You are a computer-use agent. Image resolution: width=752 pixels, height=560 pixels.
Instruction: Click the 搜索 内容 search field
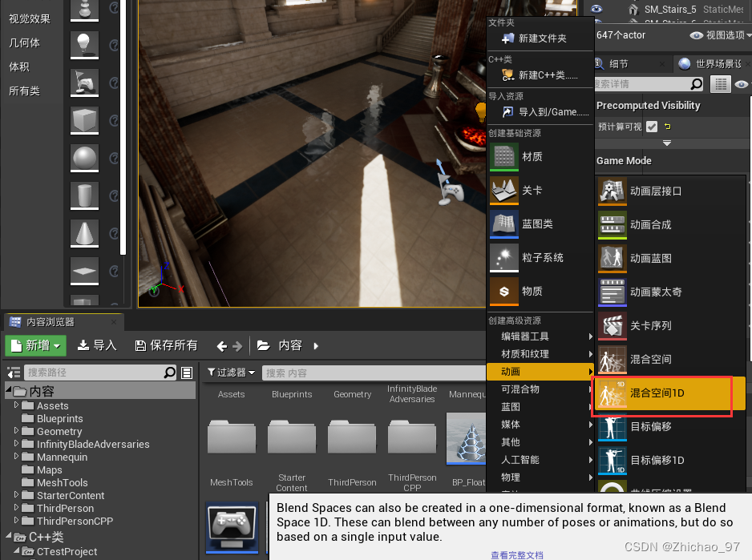click(x=373, y=373)
